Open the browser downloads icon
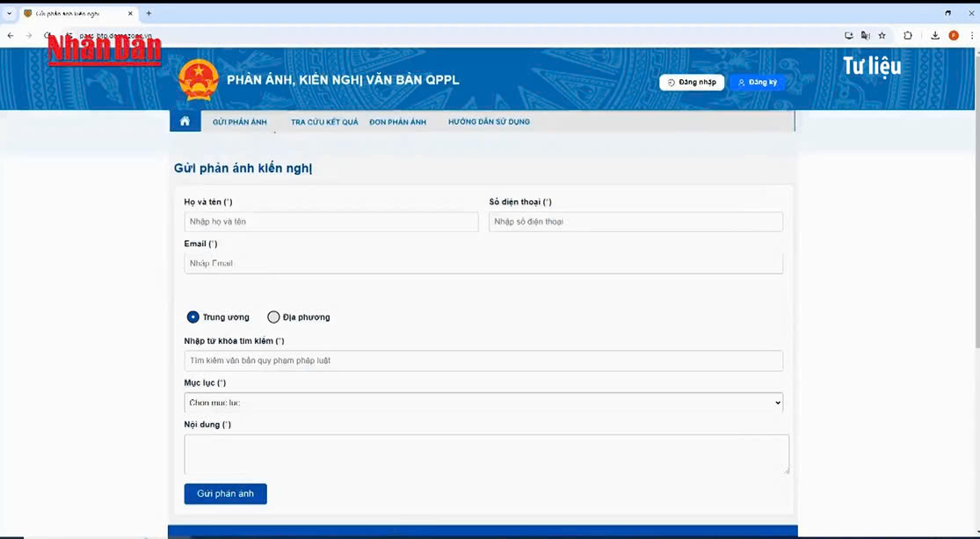The width and height of the screenshot is (980, 539). click(x=935, y=35)
